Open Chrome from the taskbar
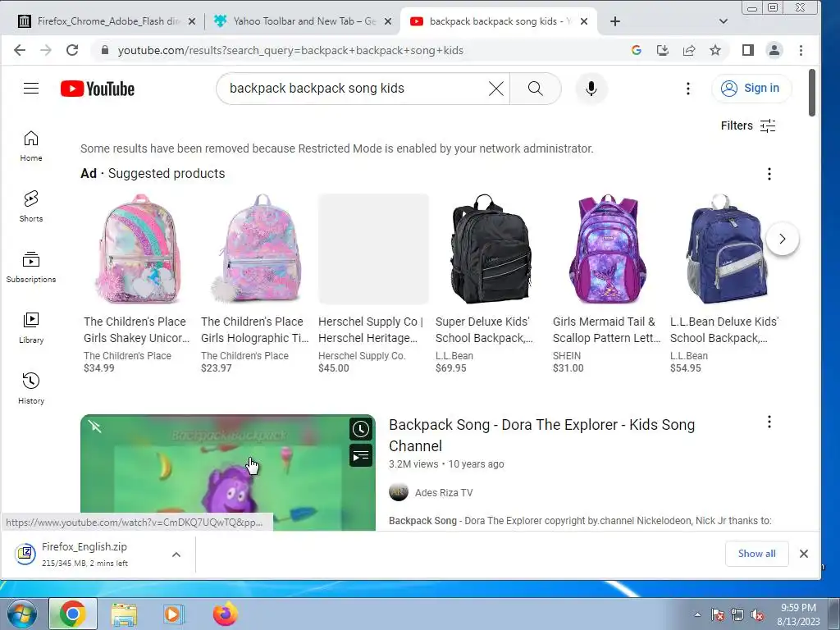 click(73, 614)
